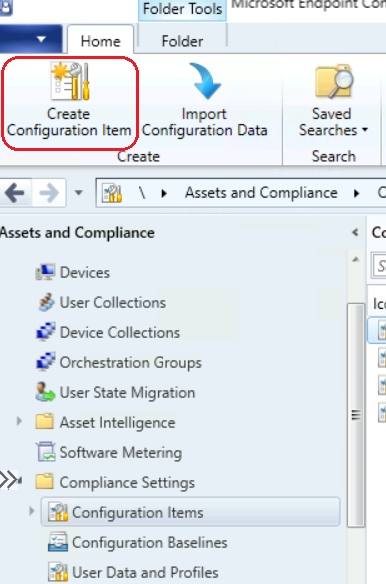This screenshot has height=584, width=386.
Task: Click the User Collections icon
Action: click(x=46, y=302)
